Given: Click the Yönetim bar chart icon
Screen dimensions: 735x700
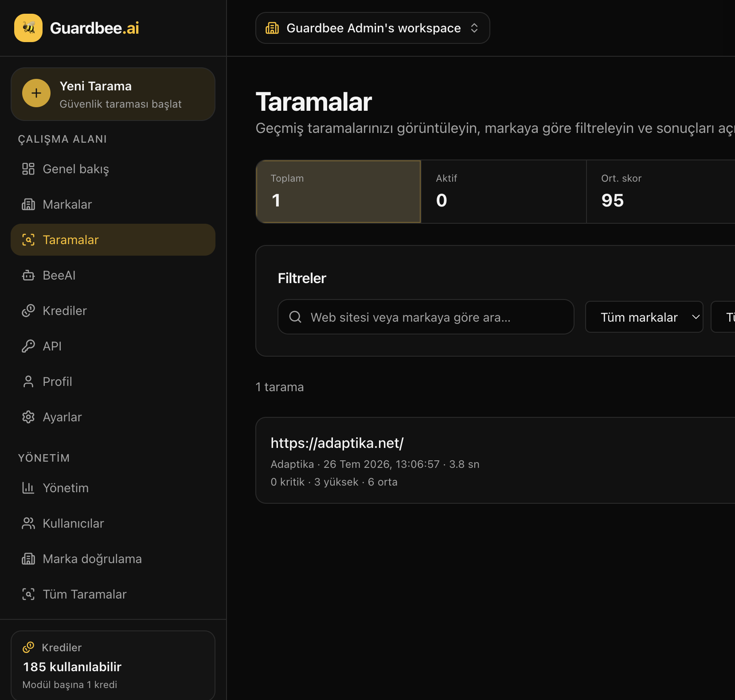Looking at the screenshot, I should coord(28,488).
